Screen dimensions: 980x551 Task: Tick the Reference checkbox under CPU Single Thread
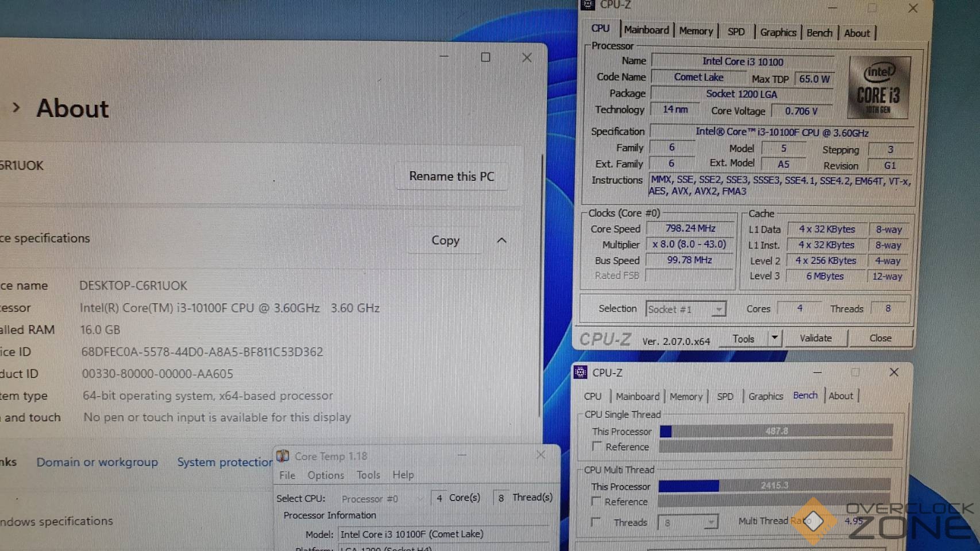pos(597,446)
